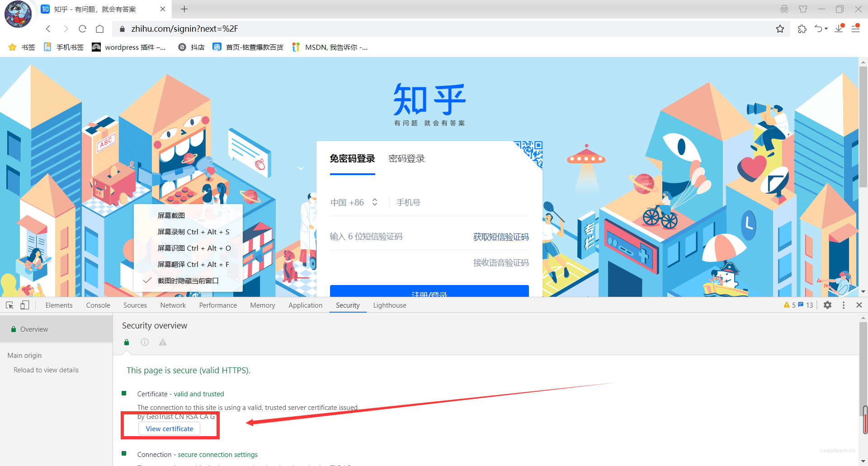Open the downloads icon

click(x=839, y=29)
